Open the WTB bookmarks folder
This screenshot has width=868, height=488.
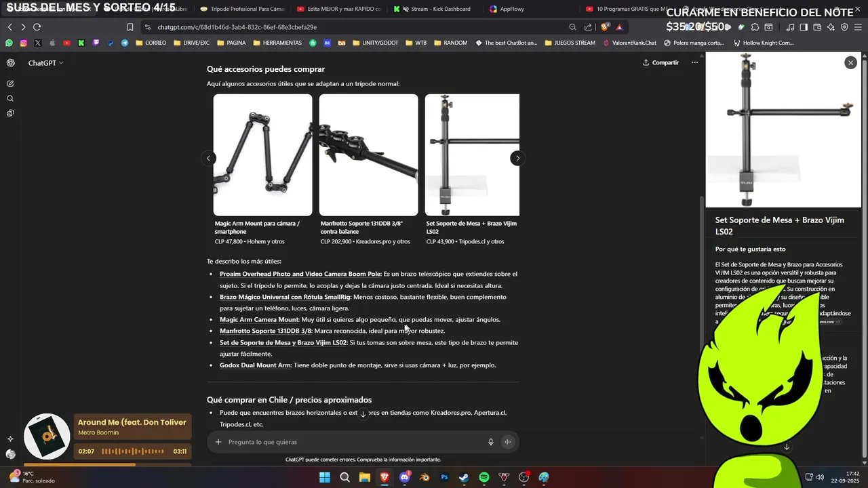click(x=416, y=43)
